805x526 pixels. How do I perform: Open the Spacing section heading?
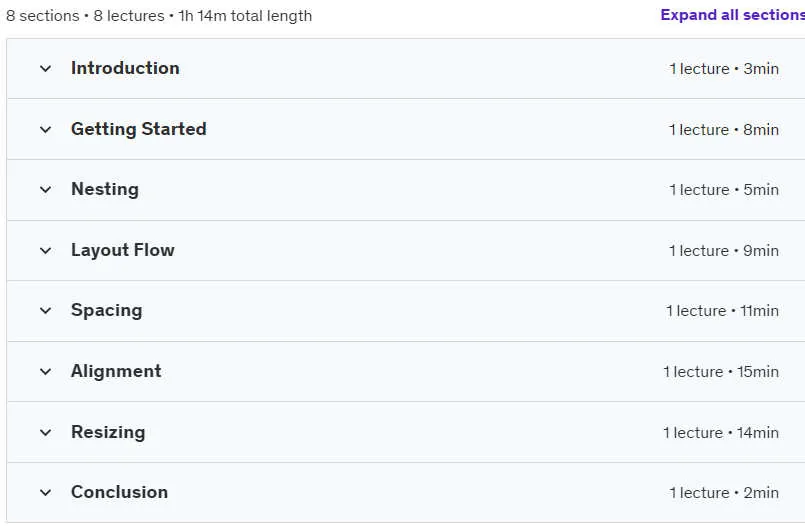tap(106, 310)
